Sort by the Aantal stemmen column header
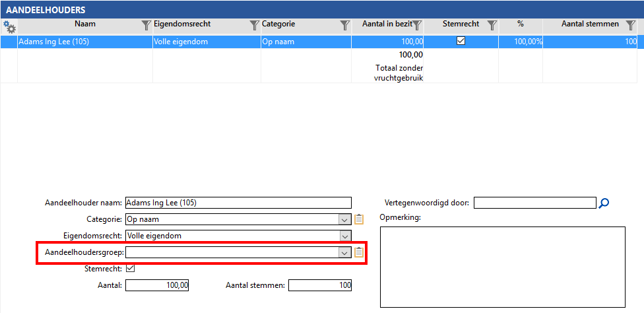Image resolution: width=644 pixels, height=313 pixels. click(590, 24)
